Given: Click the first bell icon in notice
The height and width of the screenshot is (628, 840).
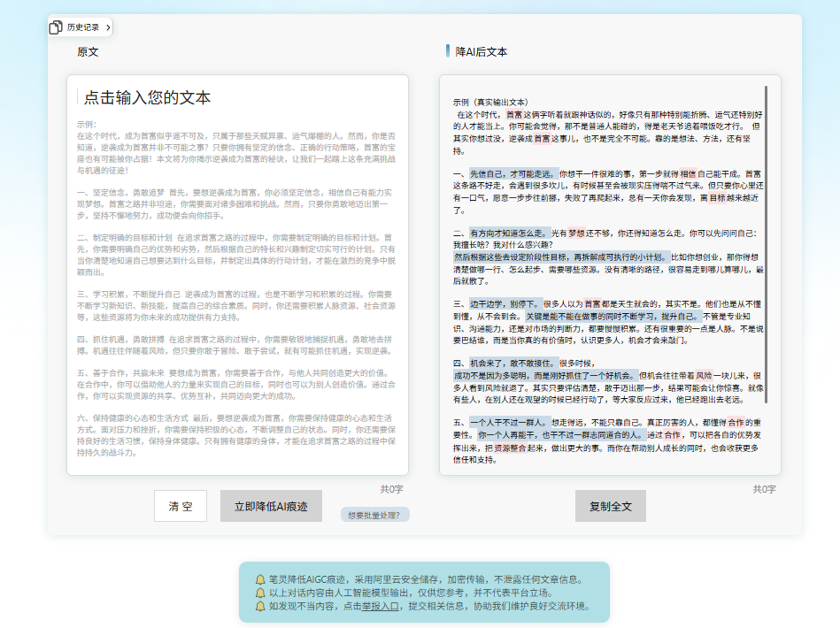Looking at the screenshot, I should (x=260, y=579).
